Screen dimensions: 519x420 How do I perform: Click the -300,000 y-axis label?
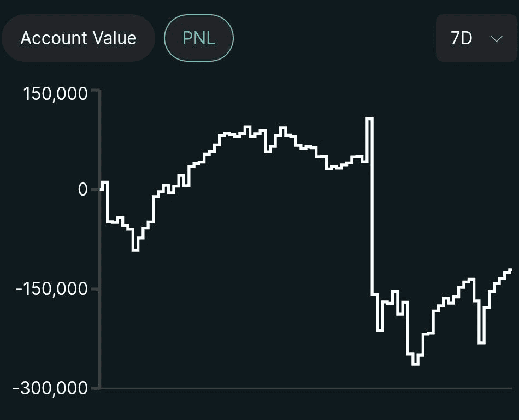point(52,388)
